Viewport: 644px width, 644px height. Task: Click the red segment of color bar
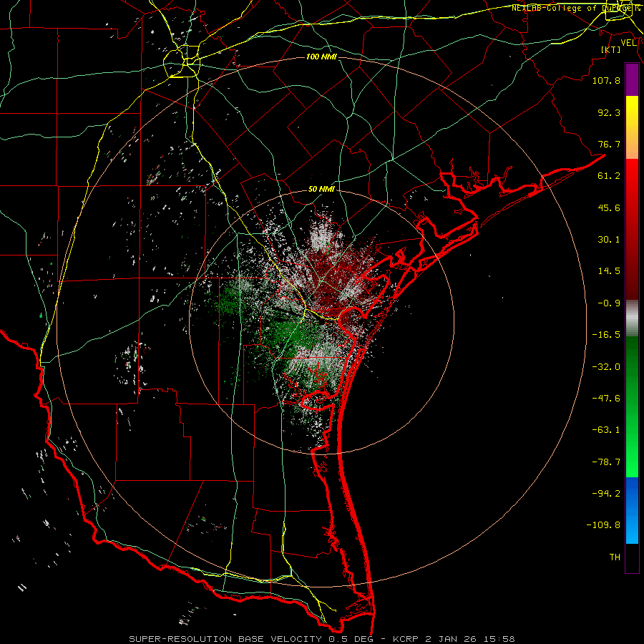coord(632,229)
